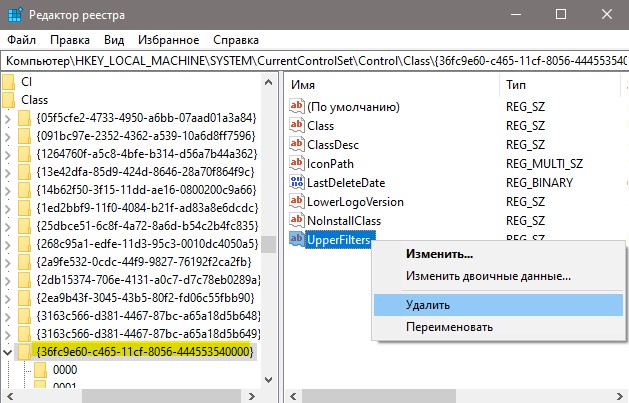Viewport: 629px width, 403px height.
Task: Click values pane horizontal scroll right arrow
Action: click(x=620, y=396)
